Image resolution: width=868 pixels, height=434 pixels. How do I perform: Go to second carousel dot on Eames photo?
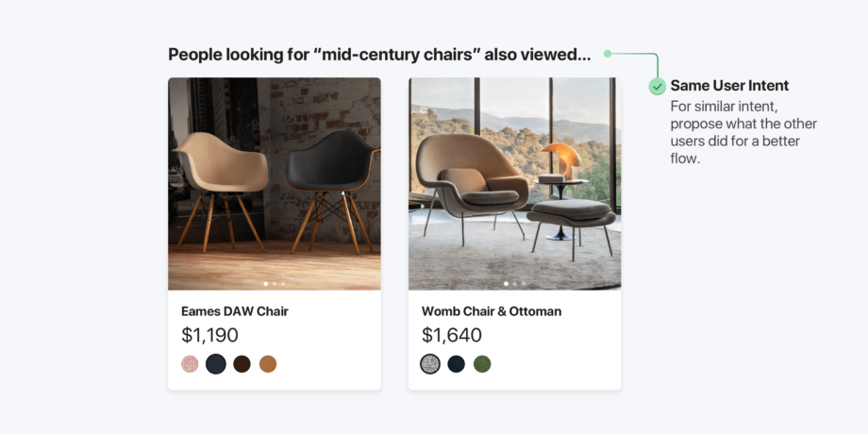(275, 283)
